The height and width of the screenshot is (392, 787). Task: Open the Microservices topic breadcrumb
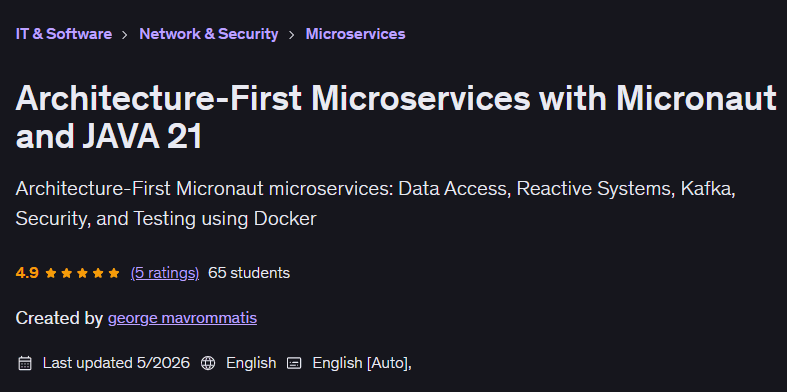click(x=355, y=34)
